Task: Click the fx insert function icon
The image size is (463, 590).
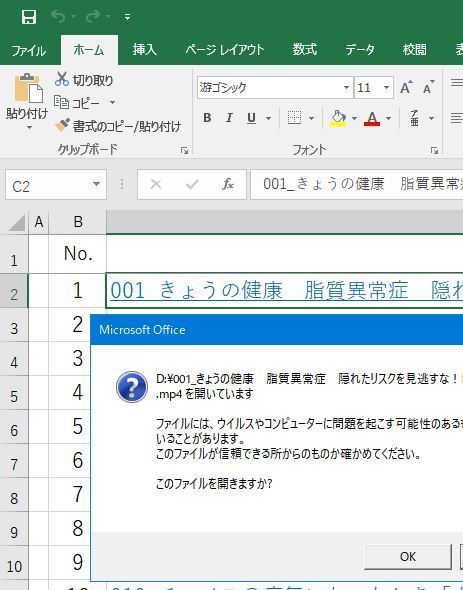Action: coord(227,184)
